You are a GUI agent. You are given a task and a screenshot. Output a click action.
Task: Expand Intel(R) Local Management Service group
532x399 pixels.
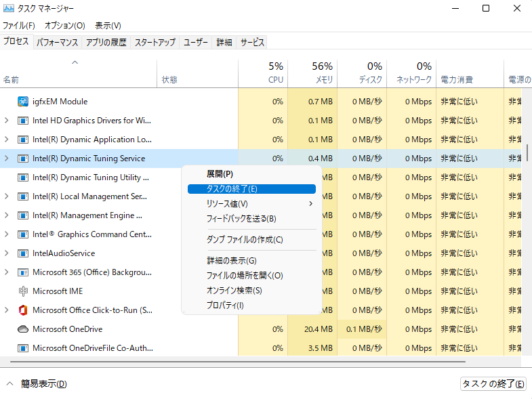pos(7,196)
